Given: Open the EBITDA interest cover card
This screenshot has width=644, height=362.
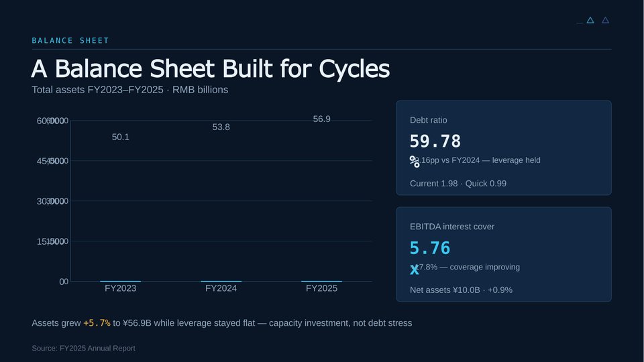Looking at the screenshot, I should tap(504, 255).
